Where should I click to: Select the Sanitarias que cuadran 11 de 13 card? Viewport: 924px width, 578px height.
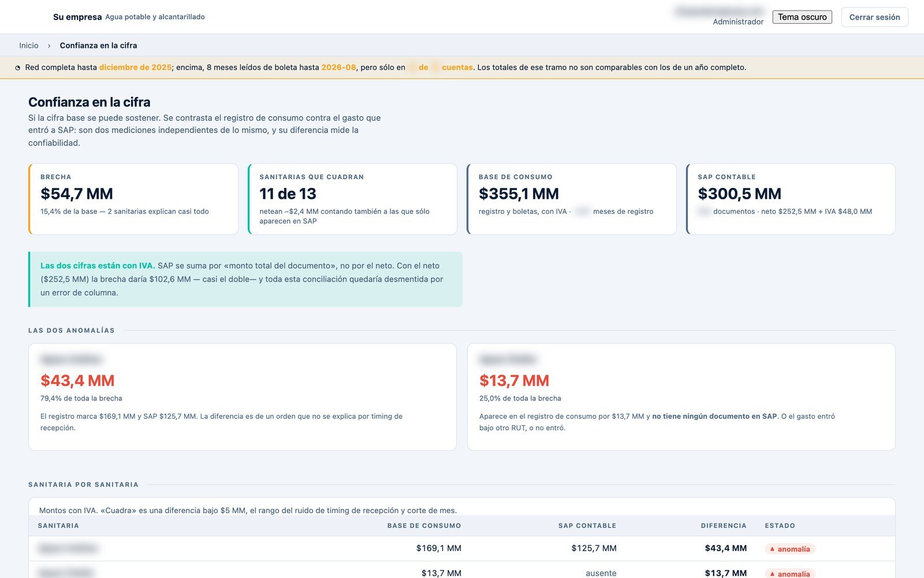pos(352,199)
